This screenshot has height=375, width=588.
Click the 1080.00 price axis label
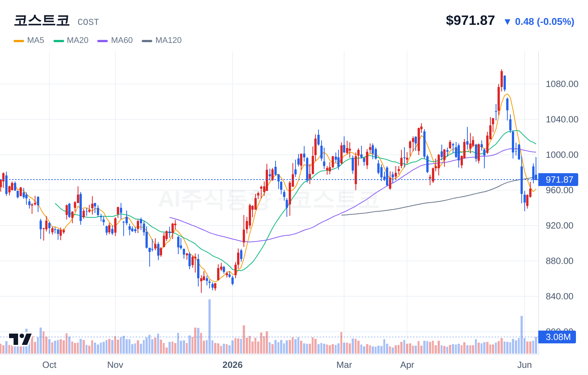(x=562, y=84)
